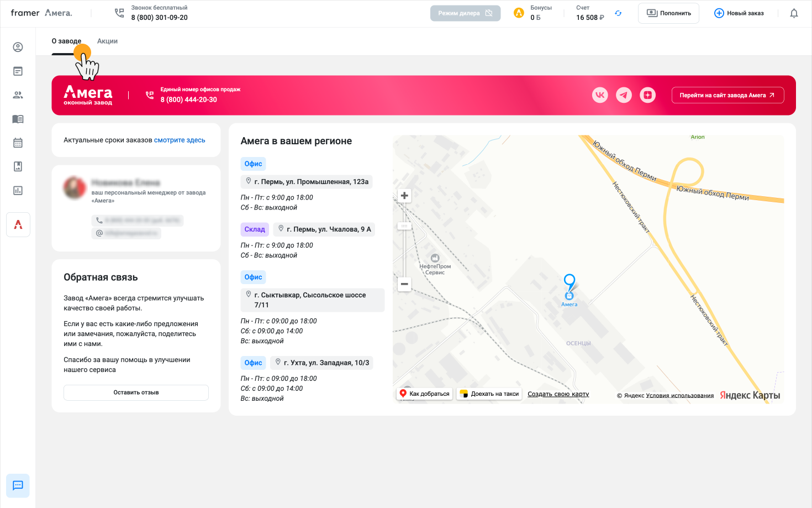Switch to the Акции tab
Image resolution: width=812 pixels, height=508 pixels.
(107, 41)
